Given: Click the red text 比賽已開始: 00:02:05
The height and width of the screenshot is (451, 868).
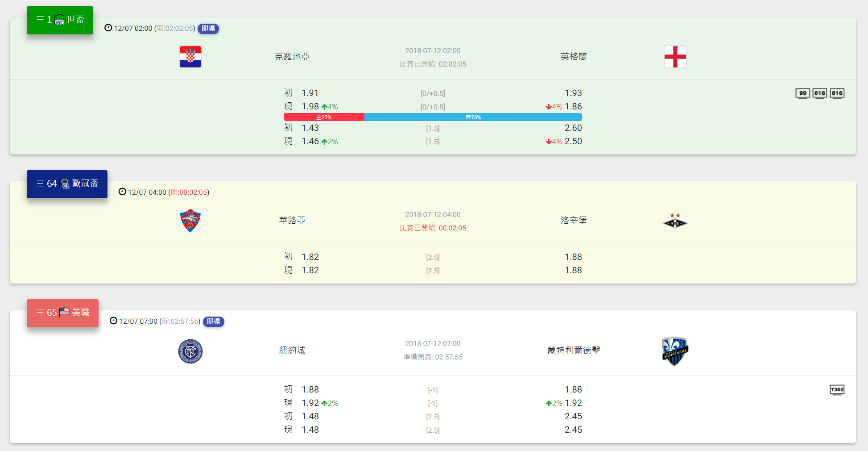Looking at the screenshot, I should 433,228.
